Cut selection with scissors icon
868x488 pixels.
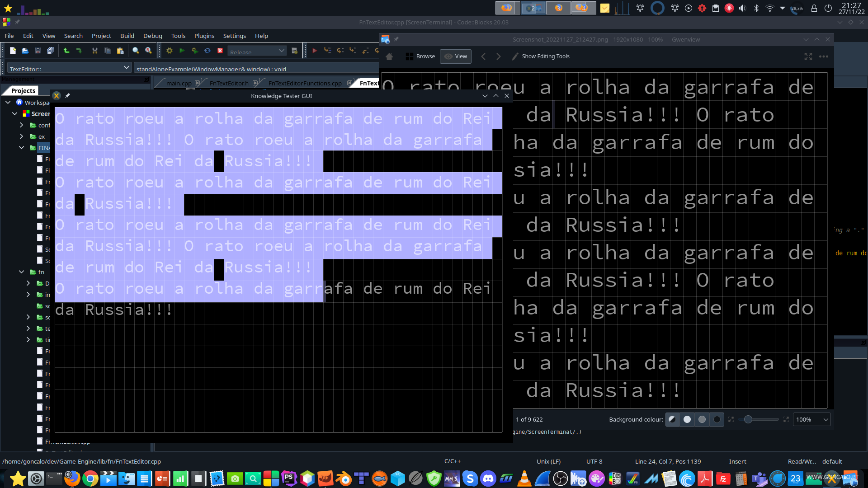[95, 51]
